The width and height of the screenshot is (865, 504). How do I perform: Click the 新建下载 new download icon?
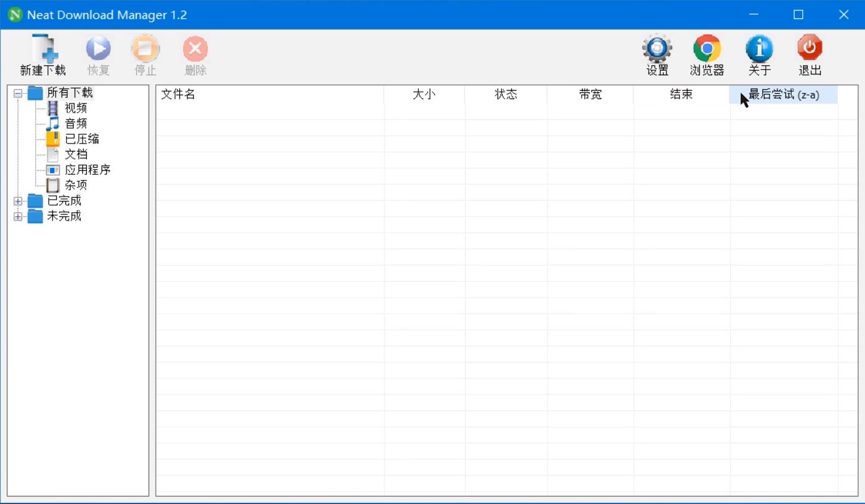point(44,48)
